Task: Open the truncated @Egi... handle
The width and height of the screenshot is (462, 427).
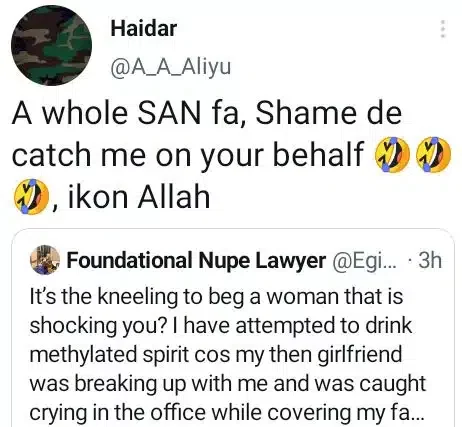Action: [363, 261]
